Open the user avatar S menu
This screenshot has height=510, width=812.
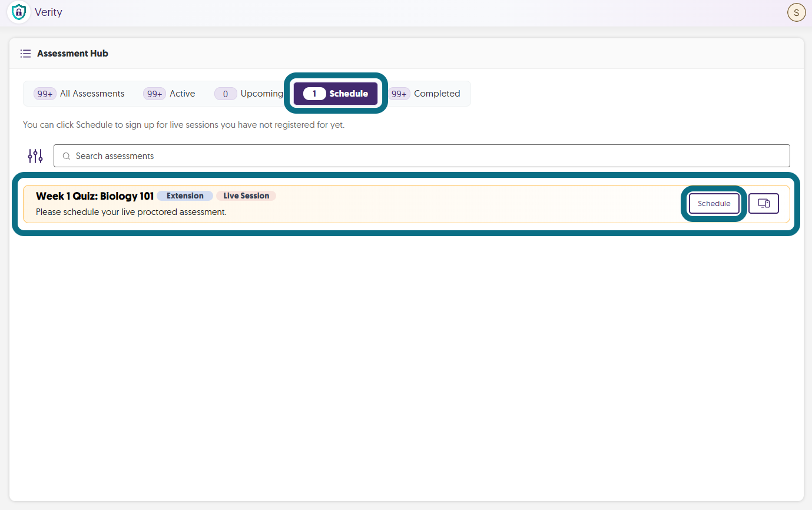click(796, 12)
